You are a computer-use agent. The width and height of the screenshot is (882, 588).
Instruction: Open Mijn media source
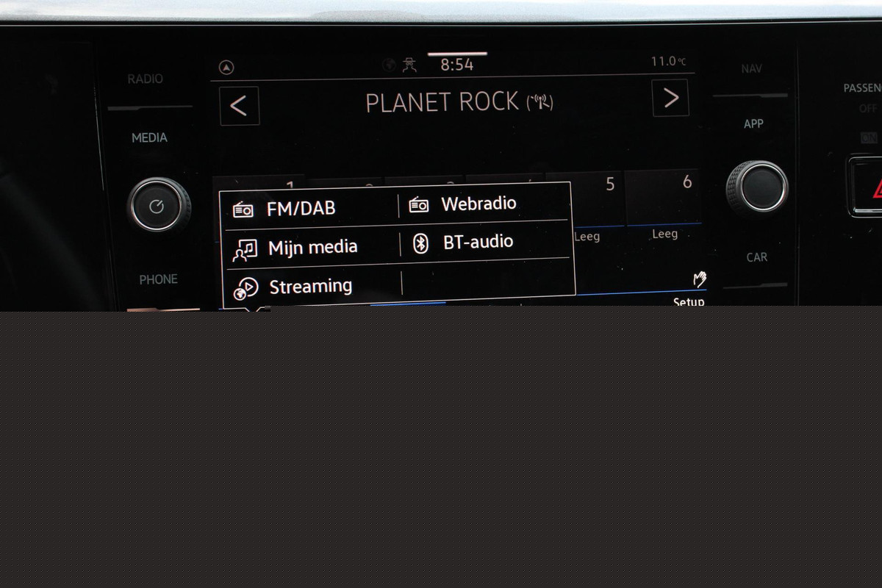(x=312, y=248)
